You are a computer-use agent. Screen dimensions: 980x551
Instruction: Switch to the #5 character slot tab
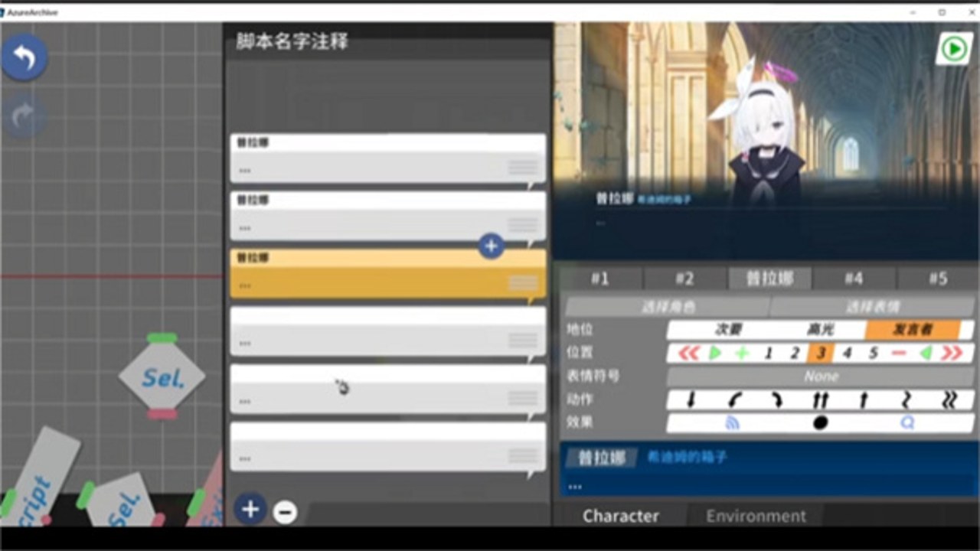(938, 279)
